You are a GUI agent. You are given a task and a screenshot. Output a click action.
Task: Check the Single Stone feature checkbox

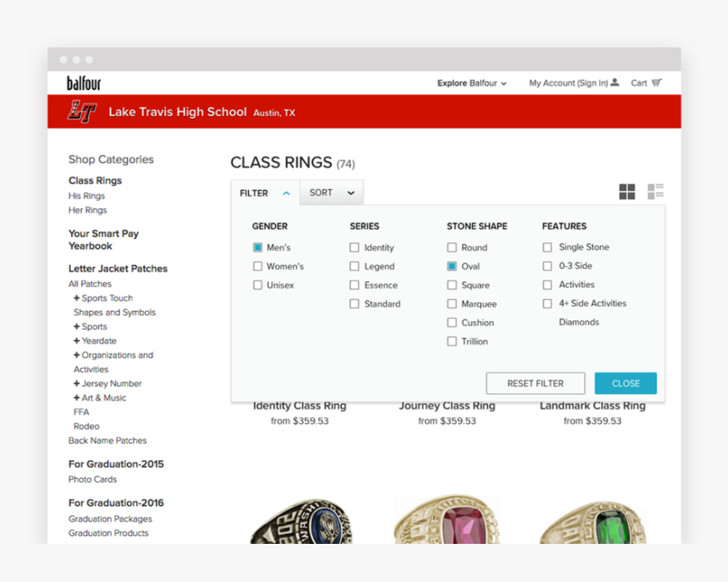[x=548, y=247]
